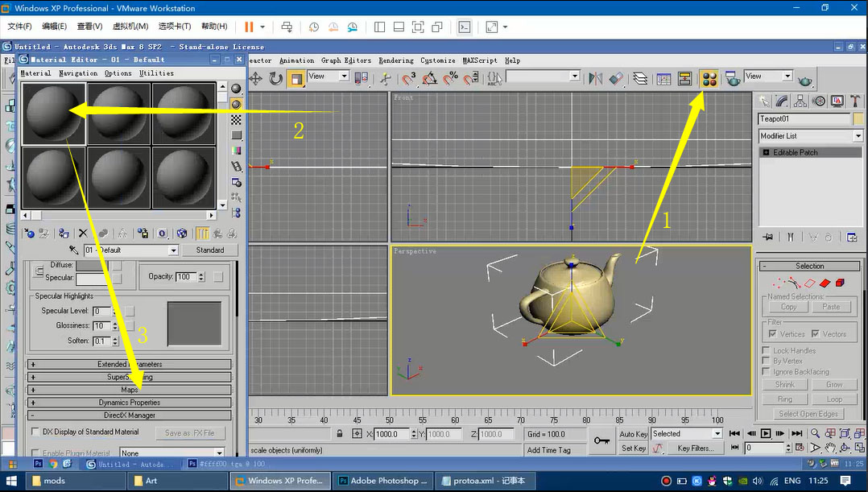Screen dimensions: 868x492
Task: Toggle checkered Background in Material Editor
Action: tap(237, 119)
